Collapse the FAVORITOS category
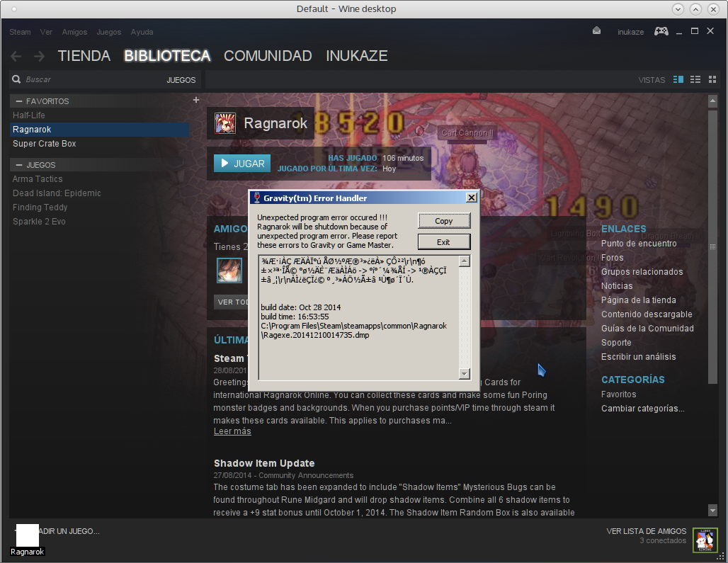 tap(19, 101)
